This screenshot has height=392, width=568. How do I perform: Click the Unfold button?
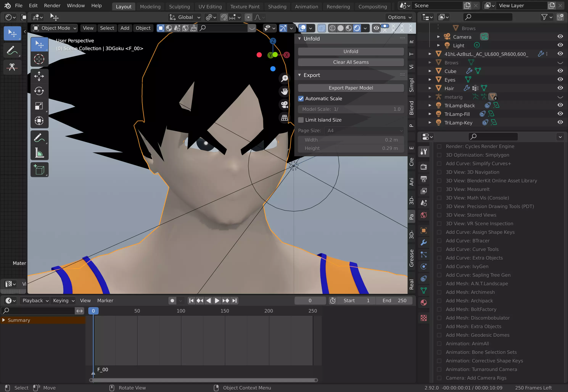tap(351, 52)
